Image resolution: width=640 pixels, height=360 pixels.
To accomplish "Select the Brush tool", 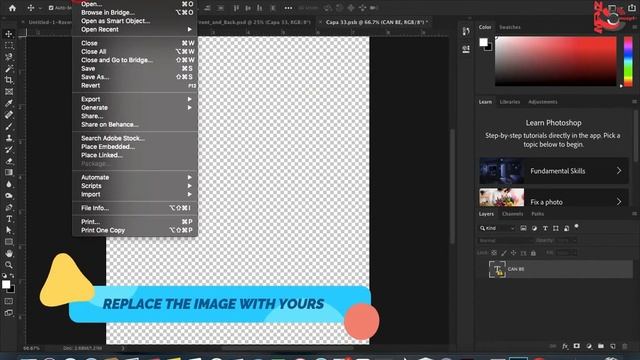I will tap(9, 126).
